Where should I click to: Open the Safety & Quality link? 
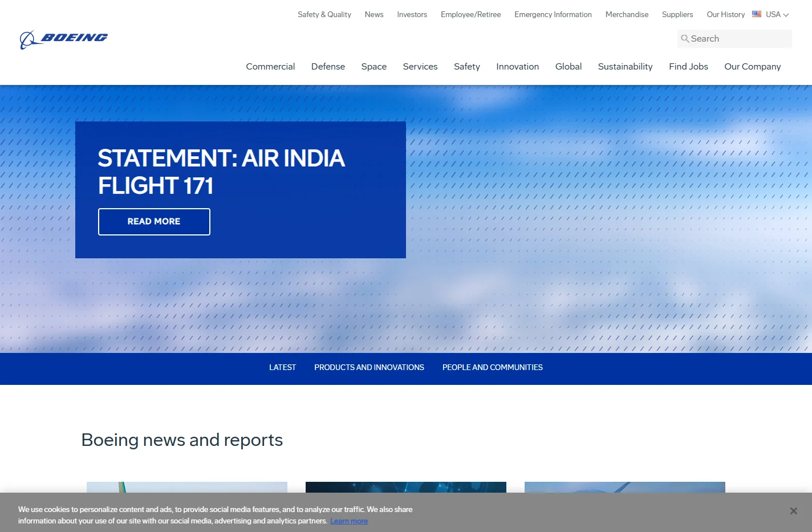[x=324, y=14]
